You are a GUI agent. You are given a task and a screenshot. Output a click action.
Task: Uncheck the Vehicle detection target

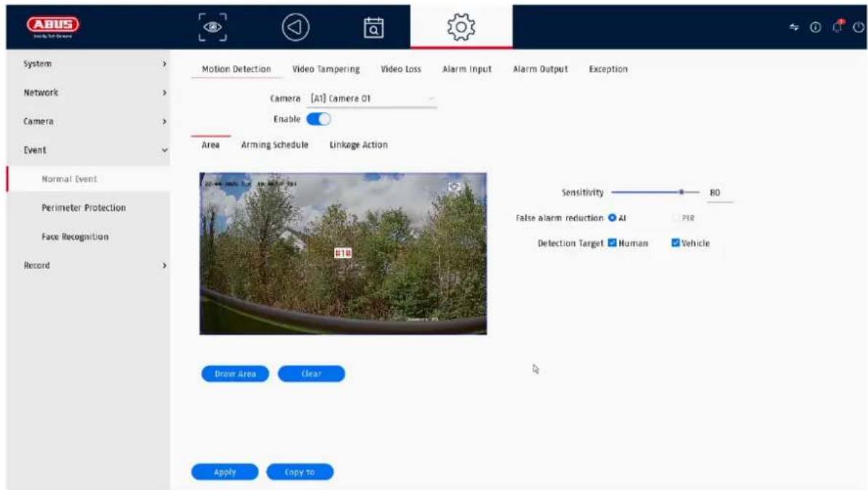click(675, 242)
